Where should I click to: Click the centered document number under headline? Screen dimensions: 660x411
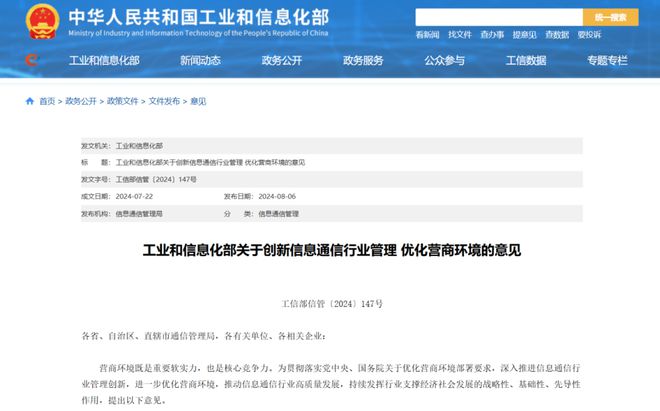point(332,304)
